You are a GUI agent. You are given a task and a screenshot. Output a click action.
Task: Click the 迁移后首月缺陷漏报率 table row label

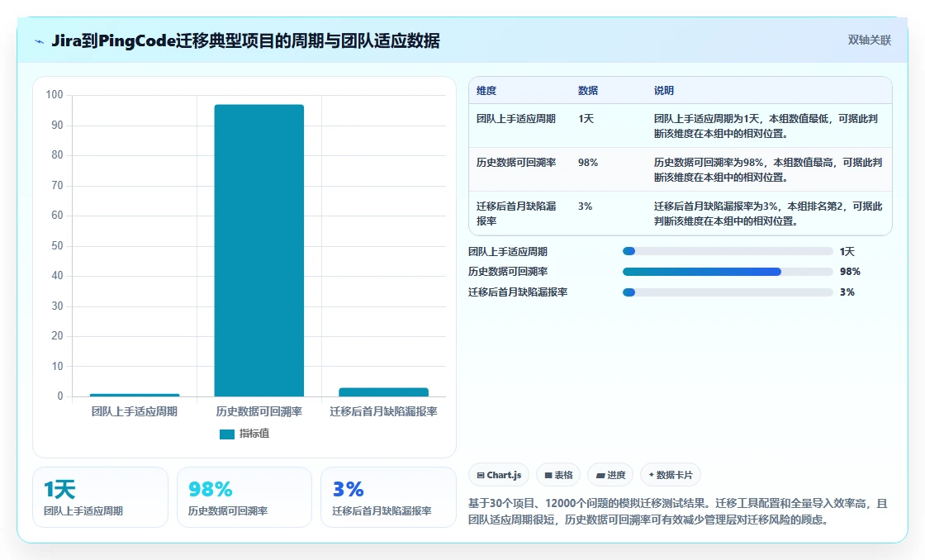point(516,214)
